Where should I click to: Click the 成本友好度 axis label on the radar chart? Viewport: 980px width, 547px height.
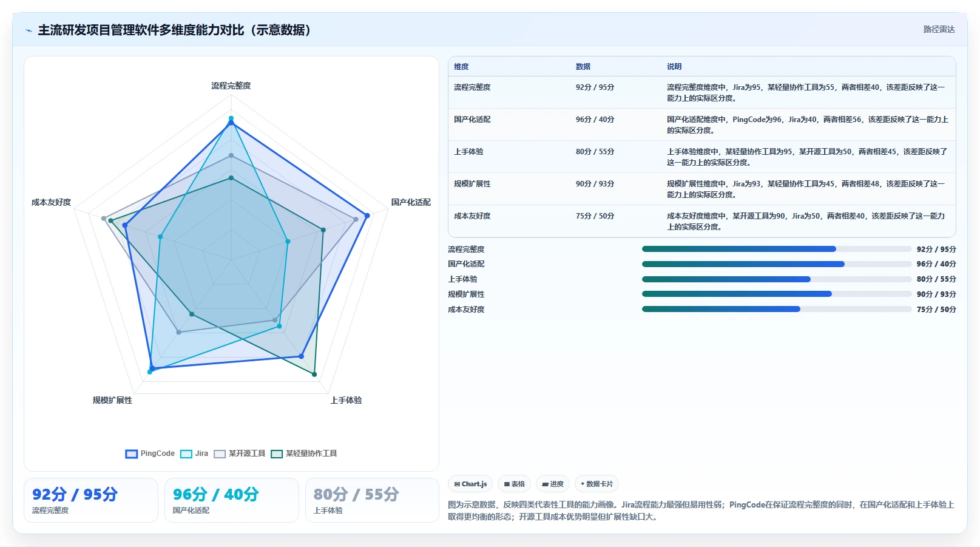click(x=52, y=203)
